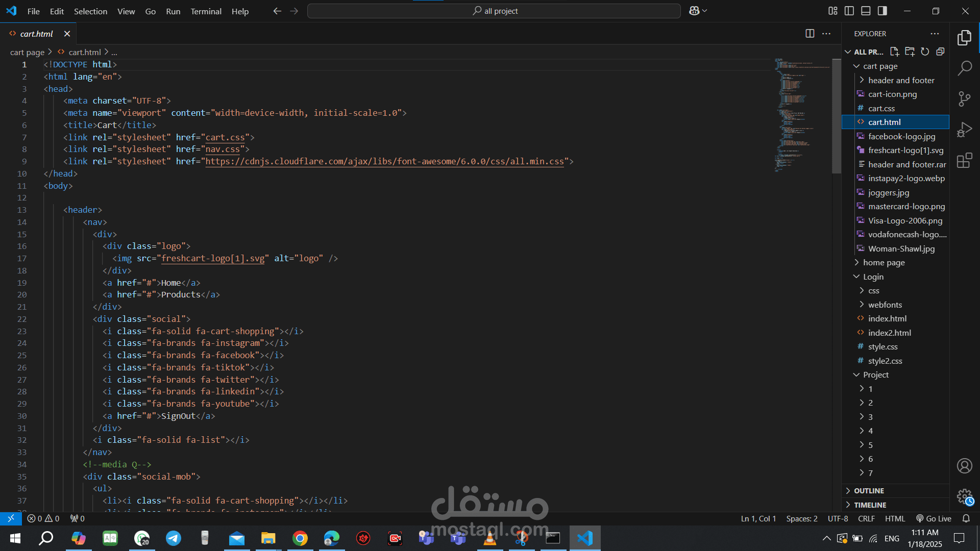Click Go Live in status bar
The width and height of the screenshot is (980, 551).
[934, 518]
